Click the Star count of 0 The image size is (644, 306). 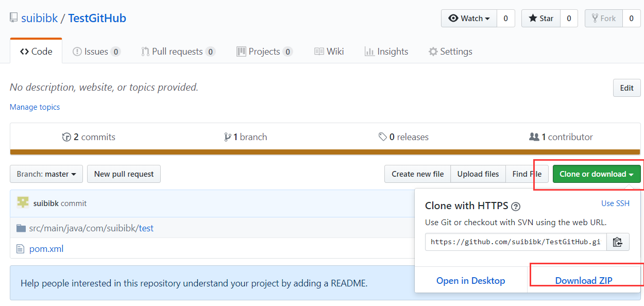coord(569,19)
